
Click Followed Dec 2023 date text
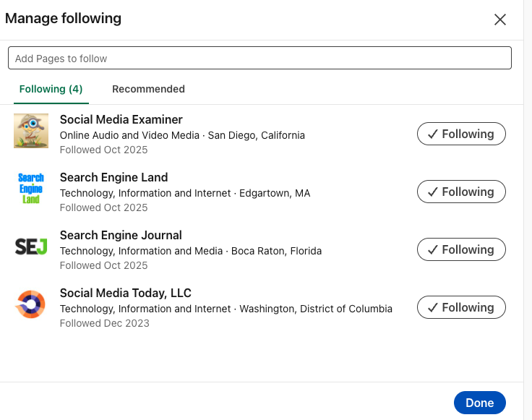click(104, 323)
